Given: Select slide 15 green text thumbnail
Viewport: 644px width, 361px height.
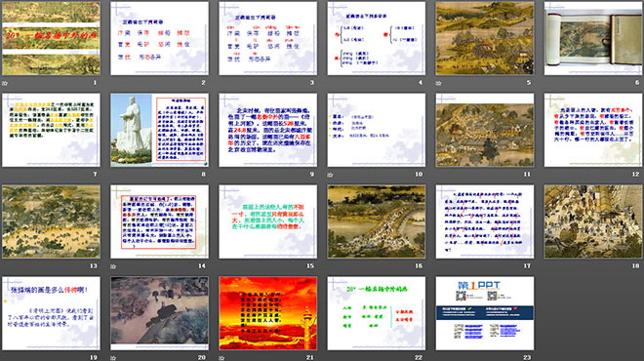Looking at the screenshot, I should (267, 221).
